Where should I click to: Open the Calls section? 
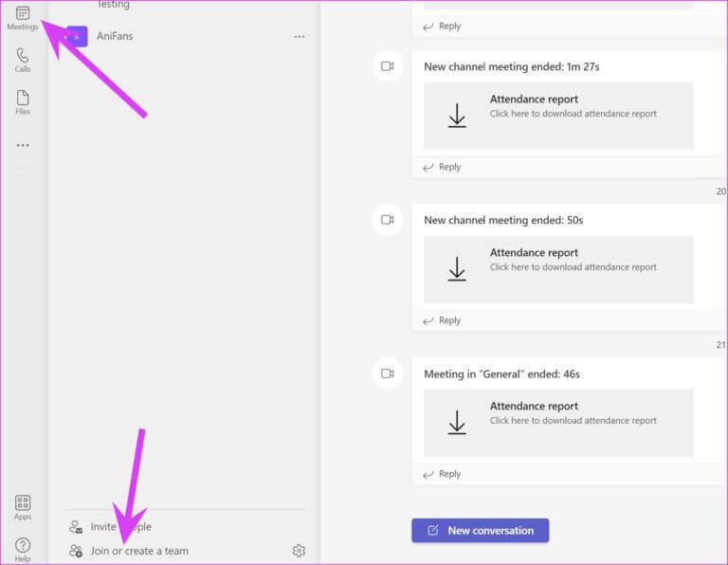click(x=23, y=60)
